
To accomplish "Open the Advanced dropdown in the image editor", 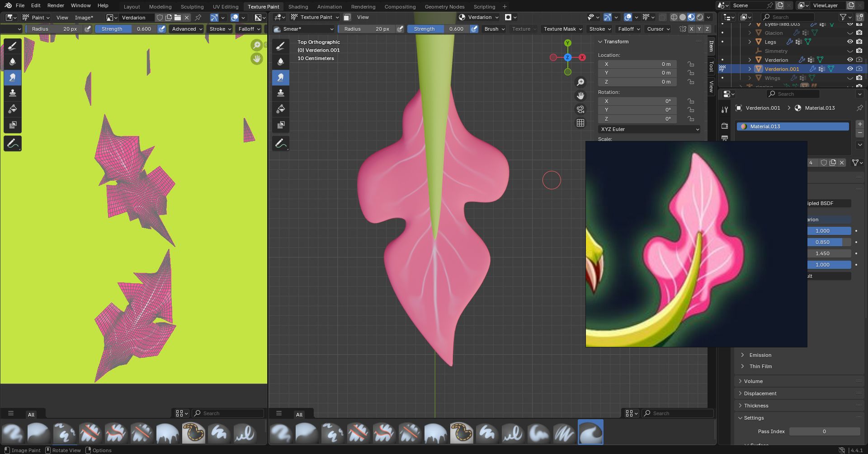I will pyautogui.click(x=187, y=29).
